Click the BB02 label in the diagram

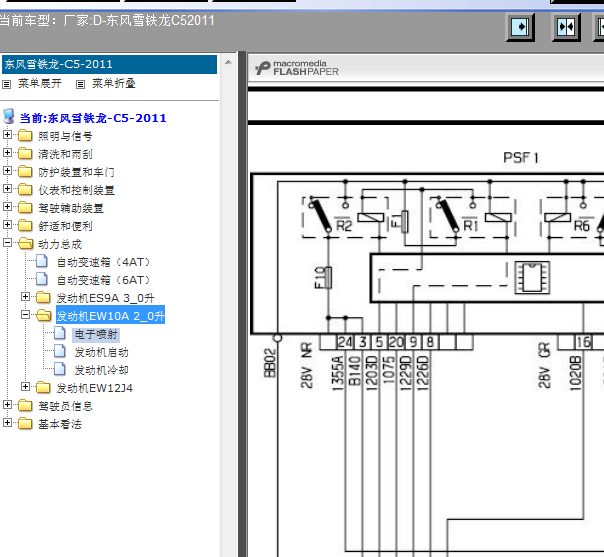click(x=269, y=362)
